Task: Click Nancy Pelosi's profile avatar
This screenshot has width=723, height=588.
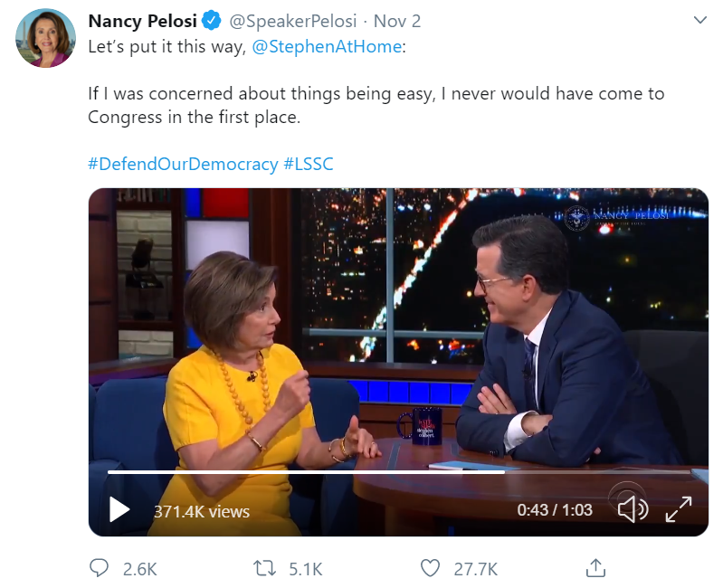Action: 46,38
